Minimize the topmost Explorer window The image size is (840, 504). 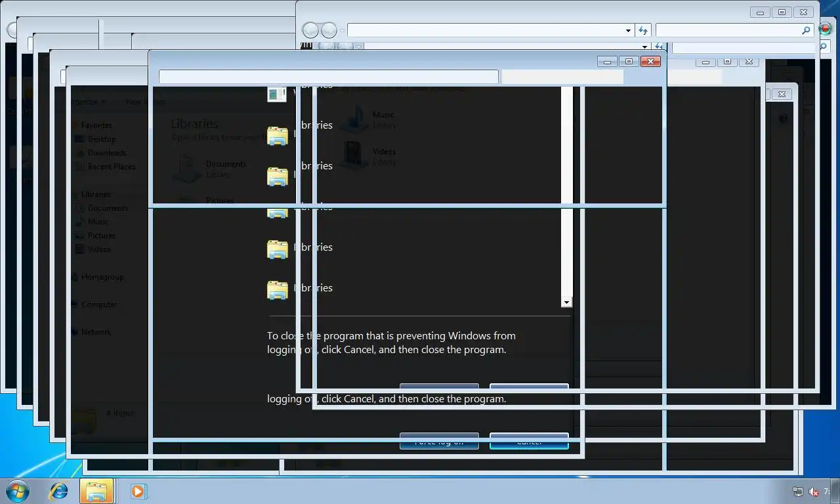(x=760, y=12)
